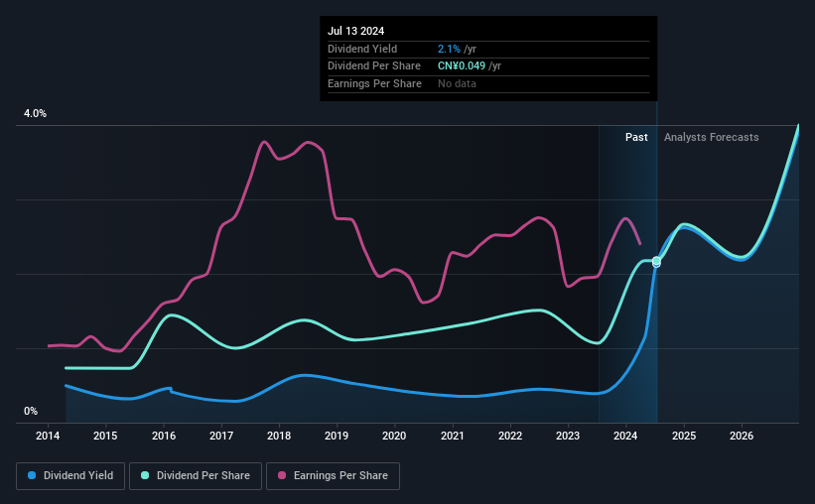The width and height of the screenshot is (815, 504).
Task: Select the 2024 x-axis year label
Action: click(625, 436)
